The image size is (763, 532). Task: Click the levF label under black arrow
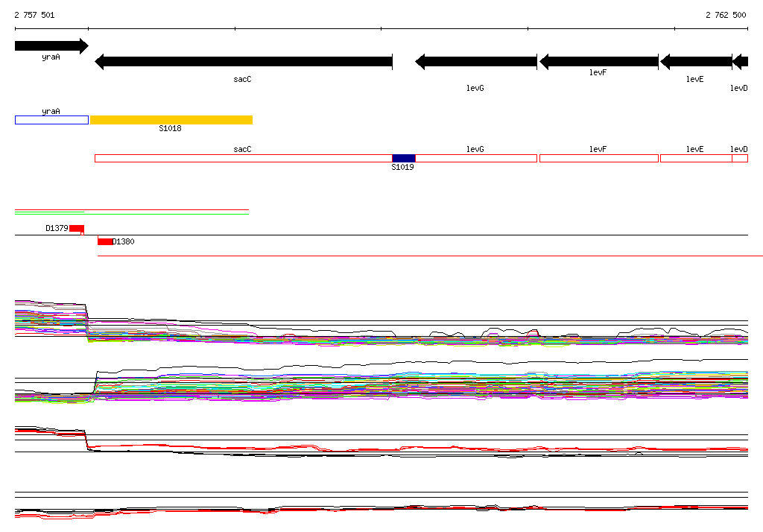598,72
